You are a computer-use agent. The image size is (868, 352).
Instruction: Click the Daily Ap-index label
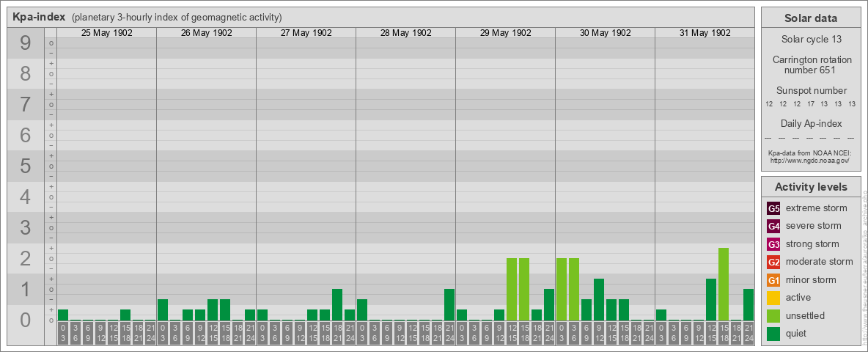point(811,123)
